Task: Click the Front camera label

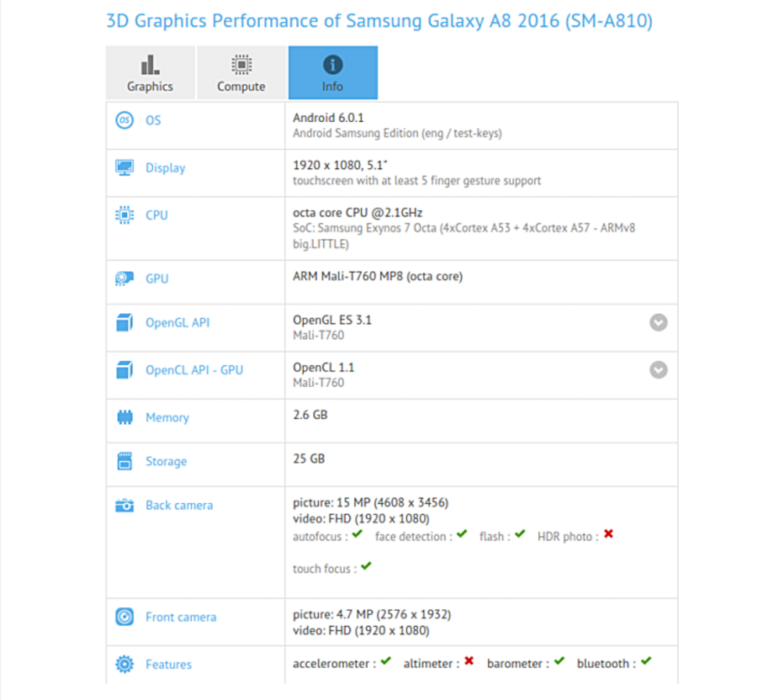Action: click(x=181, y=617)
